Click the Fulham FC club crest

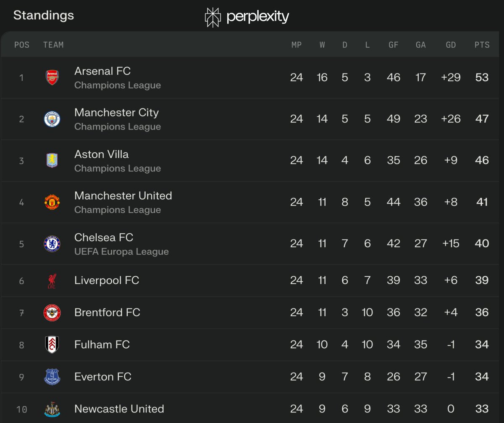click(x=52, y=345)
